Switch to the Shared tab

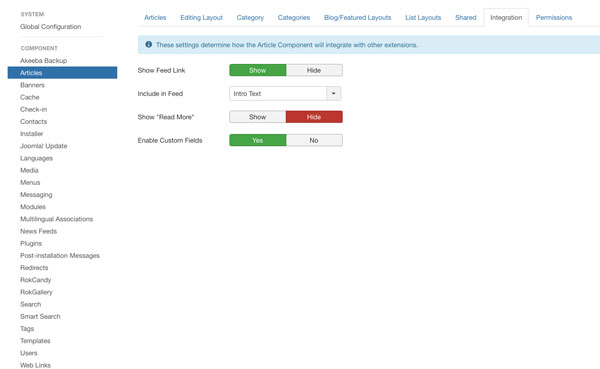466,18
